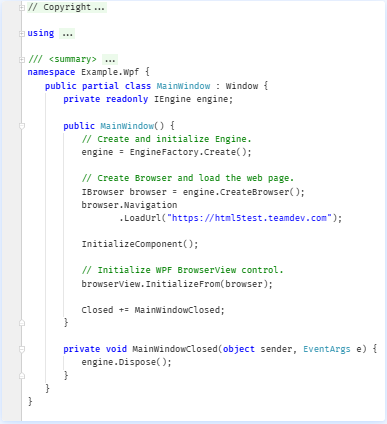Screen dimensions: 387x424
Task: Click the class keyword
Action: click(138, 86)
